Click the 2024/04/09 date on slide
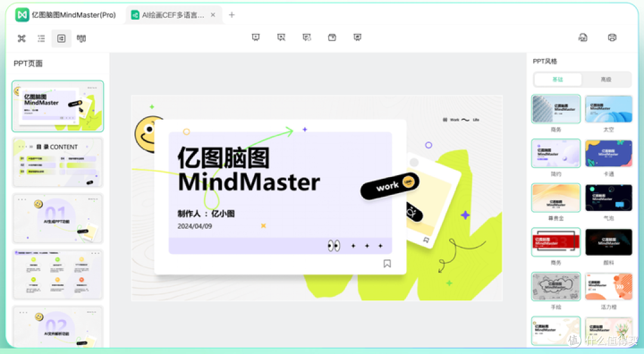Viewport: 644px width, 354px height. tap(194, 226)
